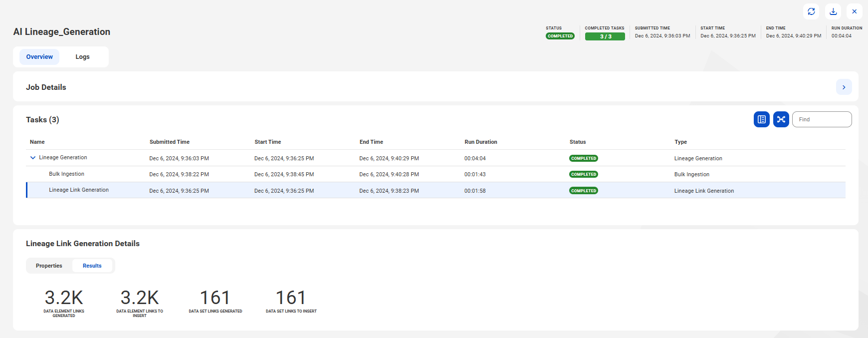This screenshot has width=868, height=338.
Task: Click Bulk Ingestion in Type column
Action: click(x=692, y=175)
